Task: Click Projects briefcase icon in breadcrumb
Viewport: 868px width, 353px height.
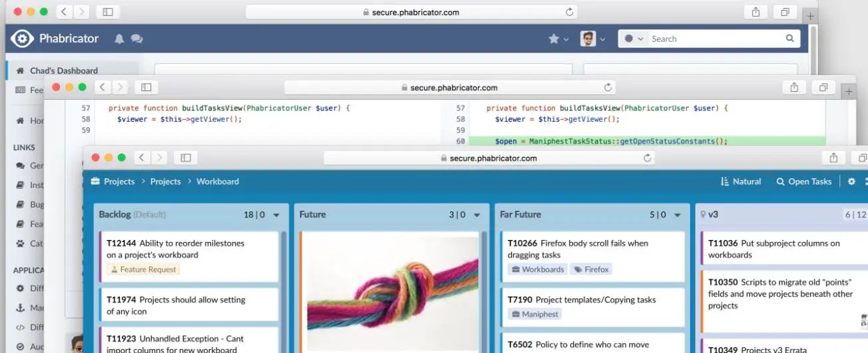Action: 95,181
